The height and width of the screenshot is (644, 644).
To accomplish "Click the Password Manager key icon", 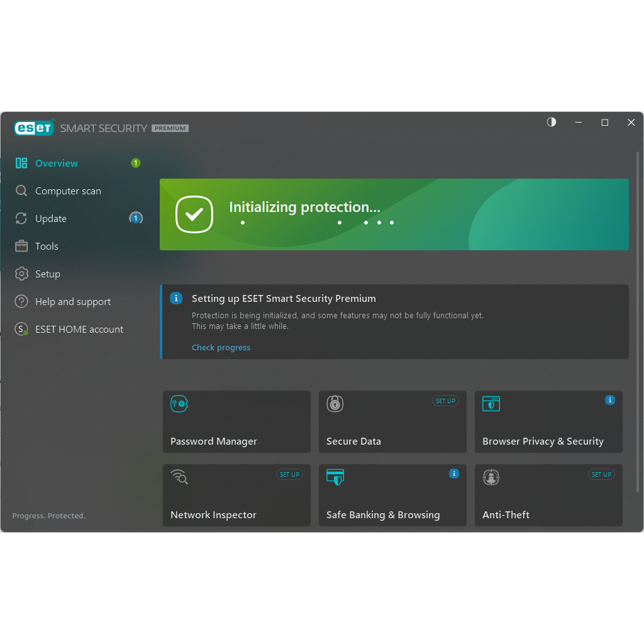I will [179, 404].
